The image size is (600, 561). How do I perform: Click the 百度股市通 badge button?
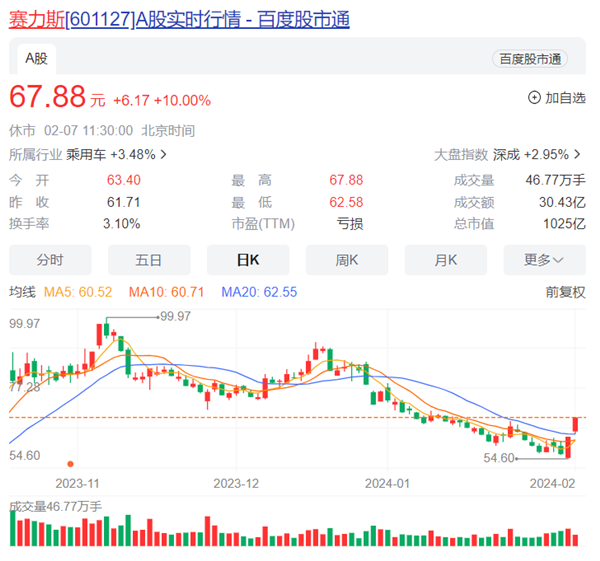(x=529, y=59)
